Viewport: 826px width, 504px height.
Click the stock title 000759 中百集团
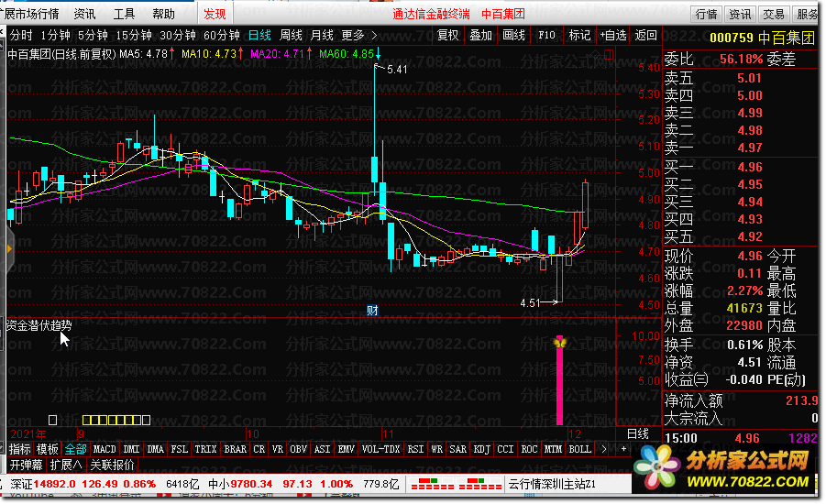point(762,38)
